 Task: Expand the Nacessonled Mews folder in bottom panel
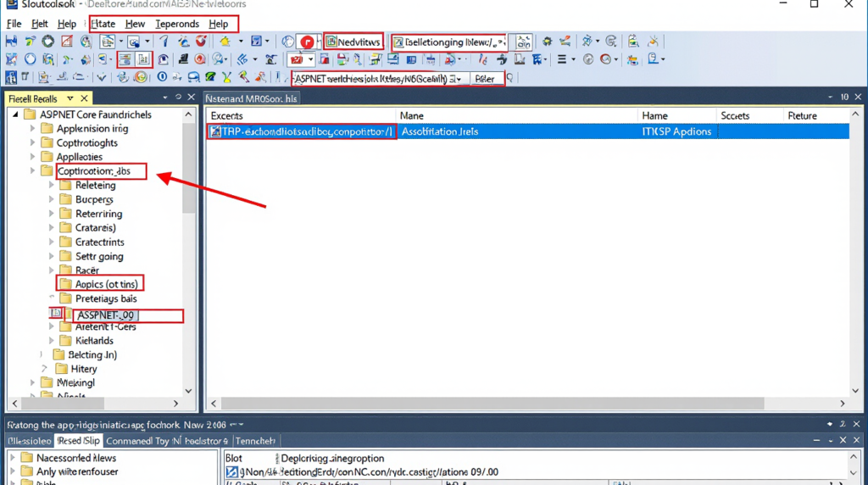[13, 458]
